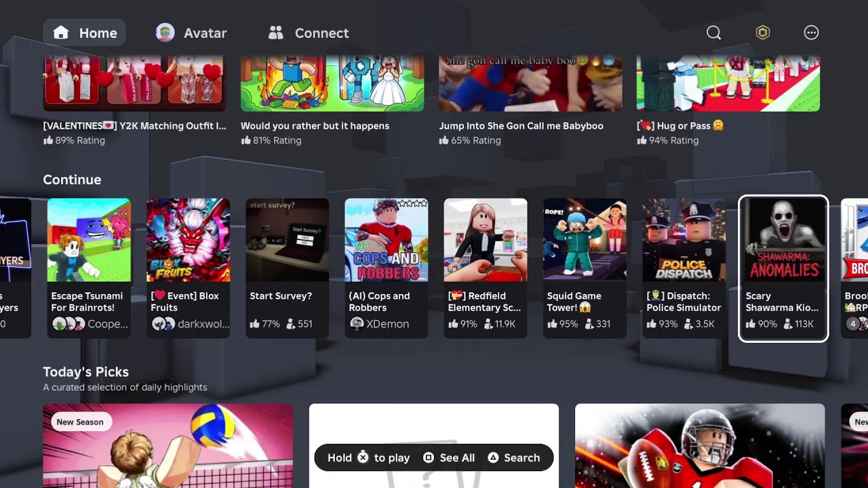Open Redfield Elementary School card

(485, 268)
